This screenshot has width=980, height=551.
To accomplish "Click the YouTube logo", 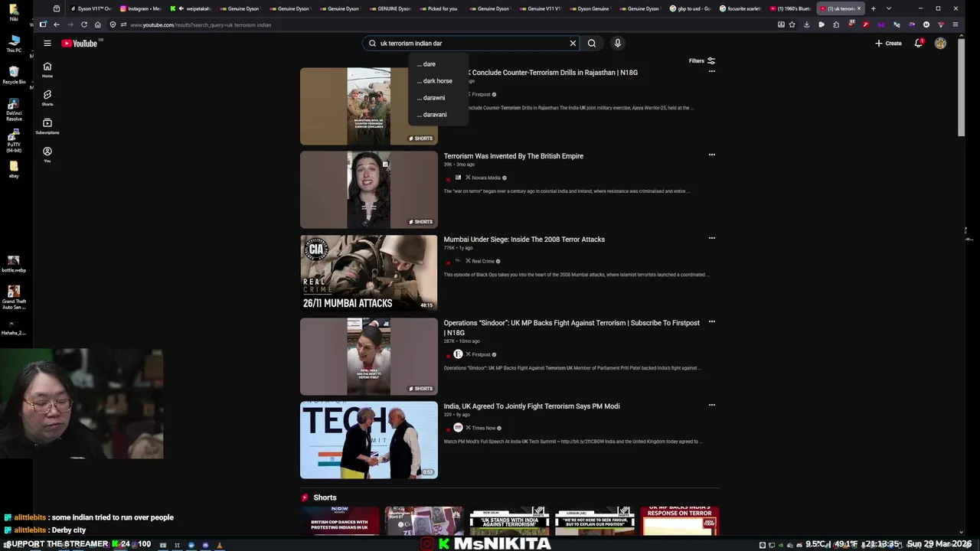I will [80, 44].
